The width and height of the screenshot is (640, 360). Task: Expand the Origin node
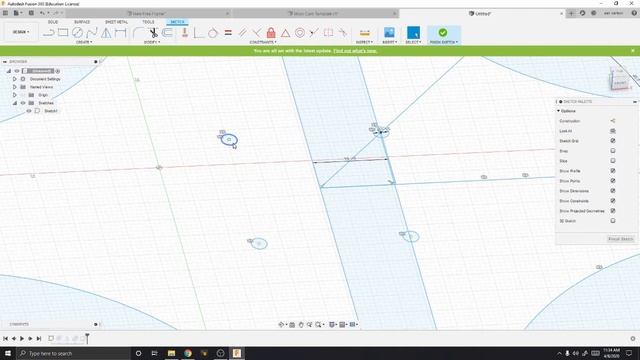tap(15, 95)
